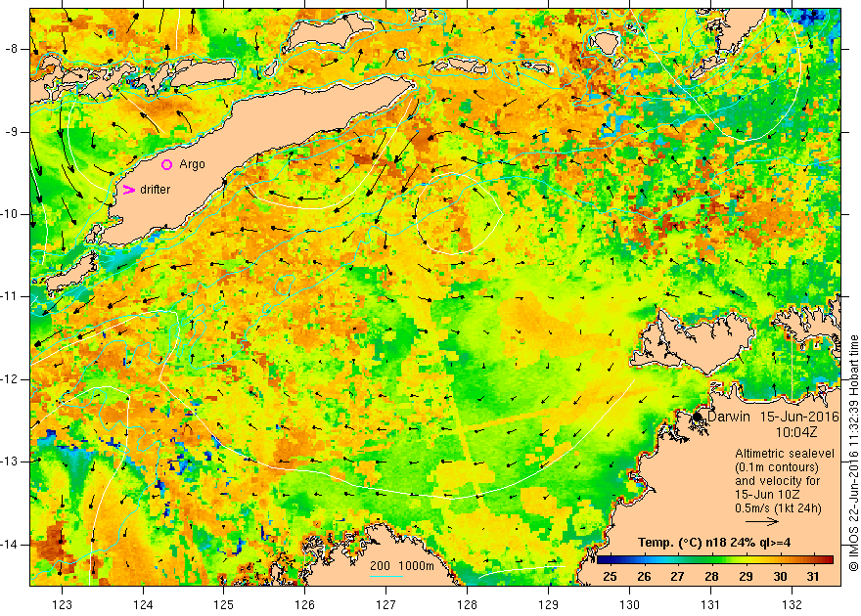Click the 'drifter' legend label

[156, 190]
